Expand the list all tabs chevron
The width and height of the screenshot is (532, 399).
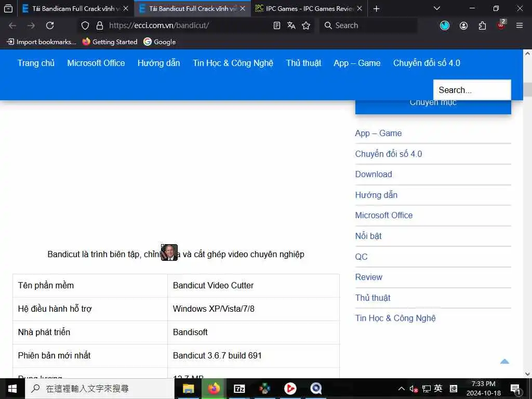[x=437, y=8]
